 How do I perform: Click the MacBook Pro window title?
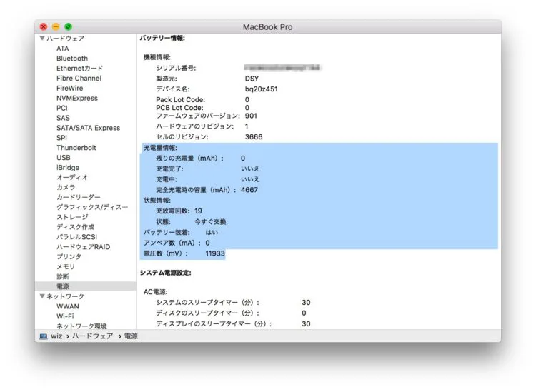click(268, 27)
